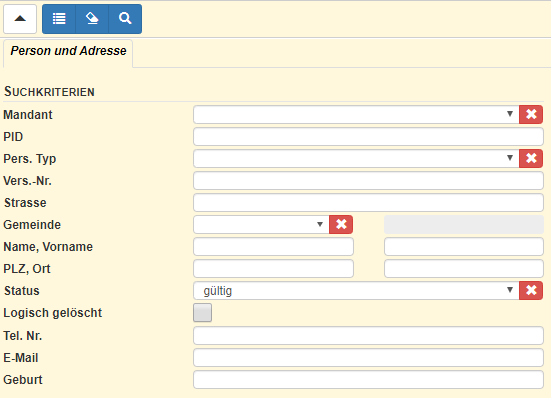
Task: Clear the Gemeinde selection with red X
Action: (x=341, y=224)
